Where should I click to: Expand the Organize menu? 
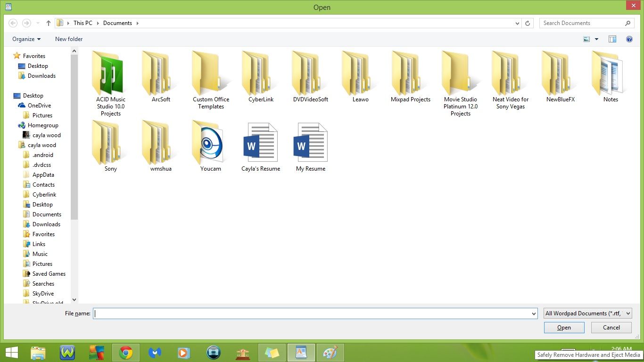click(x=26, y=39)
